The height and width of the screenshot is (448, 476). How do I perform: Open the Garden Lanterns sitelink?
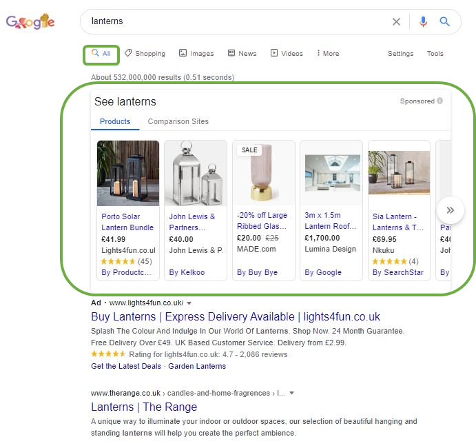point(197,366)
